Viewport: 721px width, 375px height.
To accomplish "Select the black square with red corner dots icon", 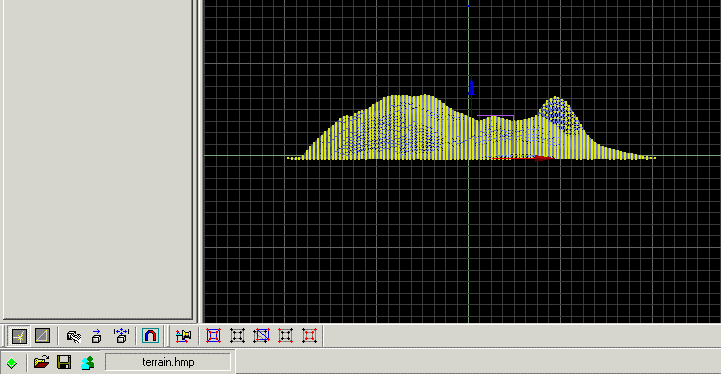I will pos(285,336).
